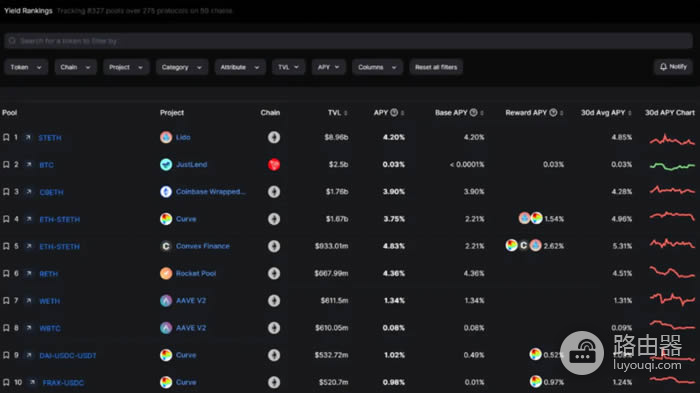
Task: Click the BTC green 30d APY chart
Action: click(x=672, y=166)
